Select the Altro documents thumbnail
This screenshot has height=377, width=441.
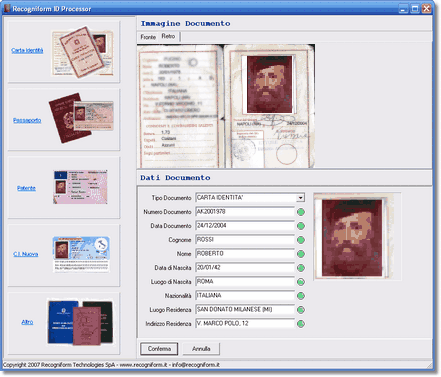point(80,322)
